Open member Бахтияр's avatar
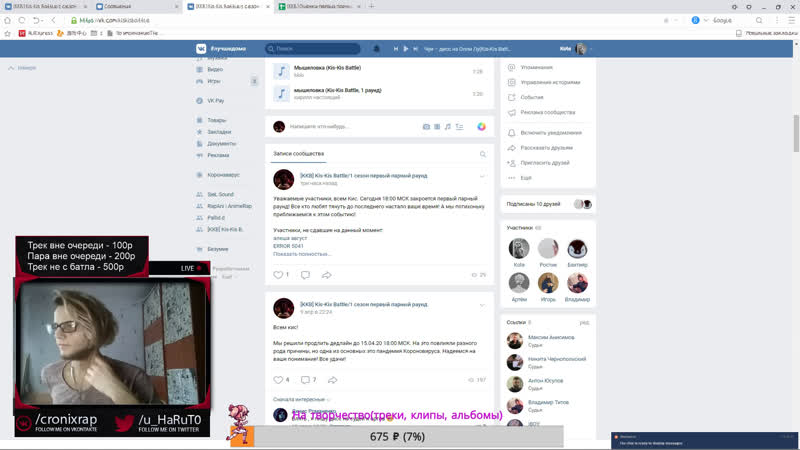This screenshot has height=450, width=800. point(577,248)
